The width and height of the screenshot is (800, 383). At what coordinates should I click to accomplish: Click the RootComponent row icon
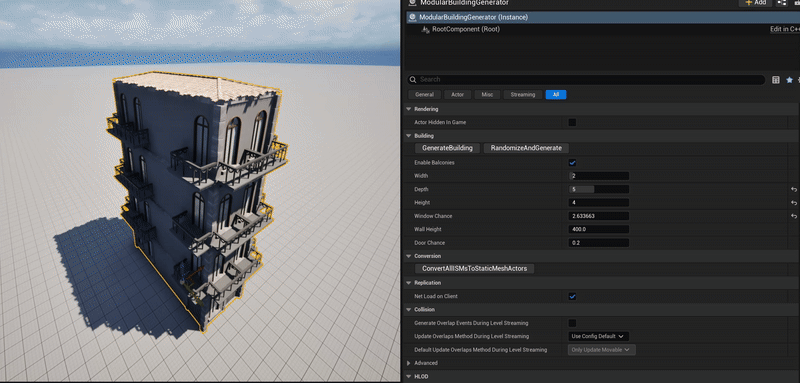[426, 30]
